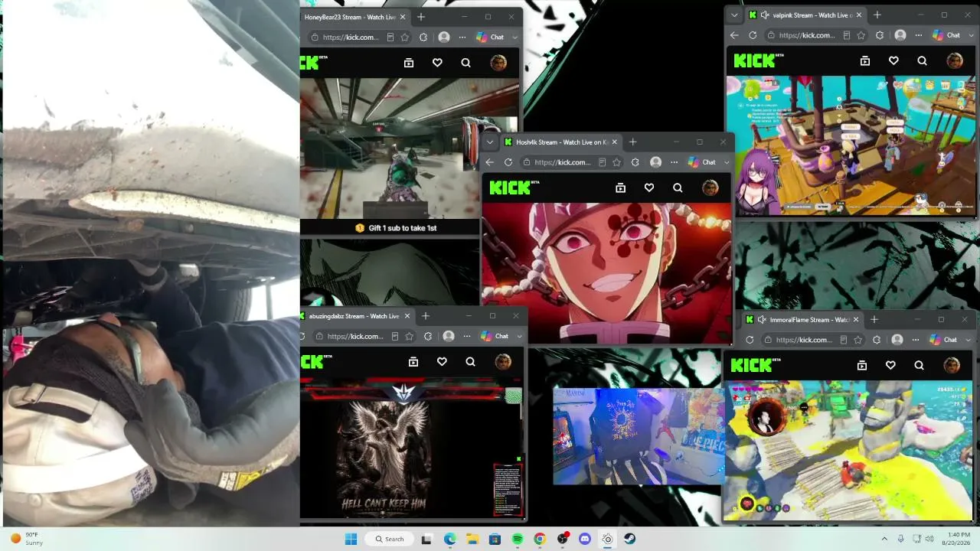Click the heart icon in HoneyBear23 window
Image resolution: width=980 pixels, height=551 pixels.
(437, 63)
